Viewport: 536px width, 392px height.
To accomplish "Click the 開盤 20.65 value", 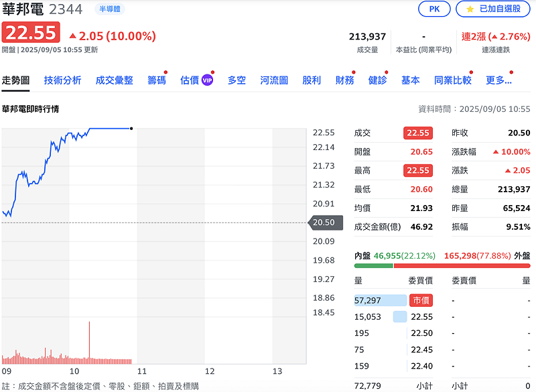I will coord(421,151).
